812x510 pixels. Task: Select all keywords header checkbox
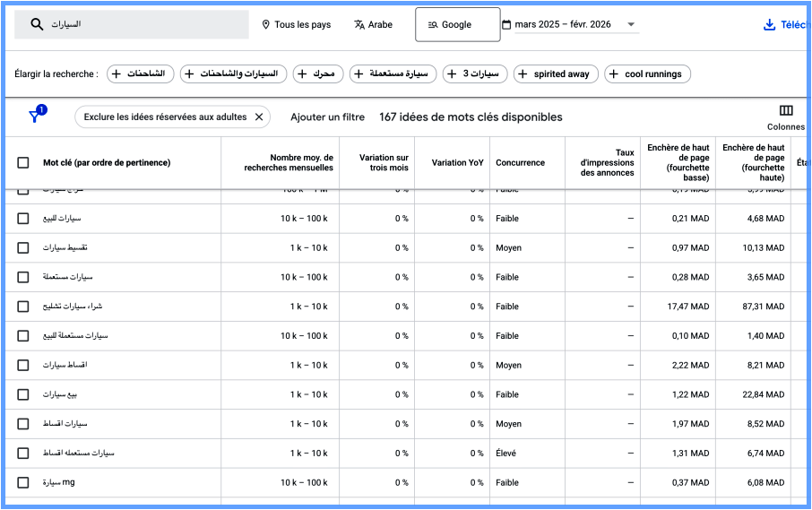click(23, 162)
